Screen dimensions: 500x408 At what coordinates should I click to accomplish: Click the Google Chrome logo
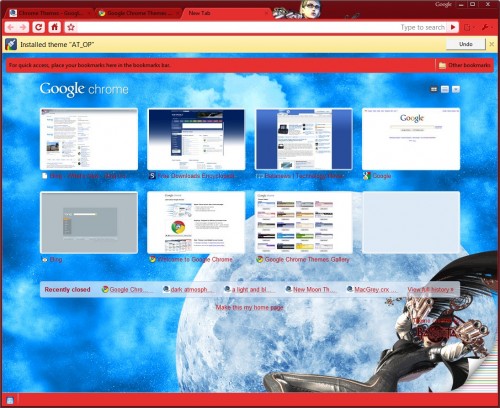(84, 89)
